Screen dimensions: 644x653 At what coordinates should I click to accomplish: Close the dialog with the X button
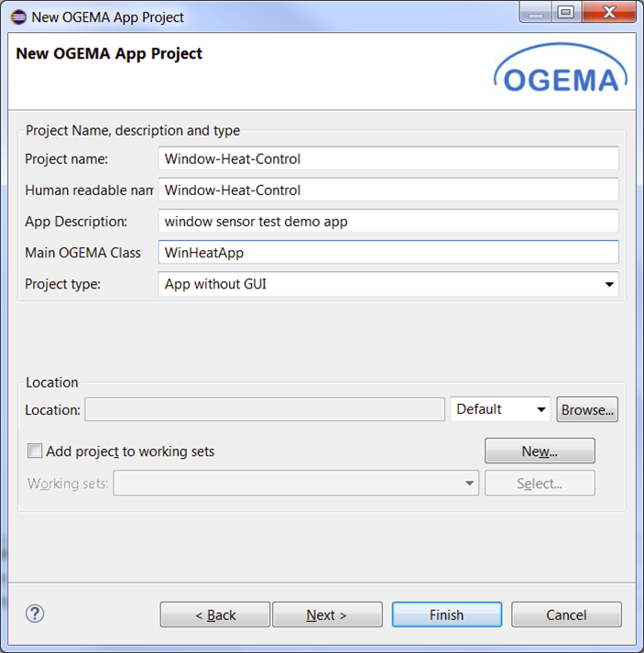606,13
